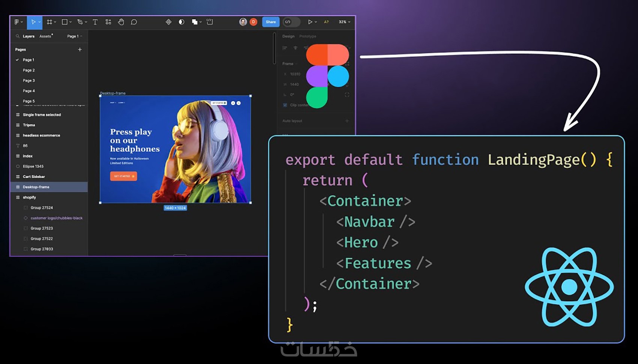Select Page 3 in Pages list
This screenshot has height=364, width=638.
coord(29,81)
